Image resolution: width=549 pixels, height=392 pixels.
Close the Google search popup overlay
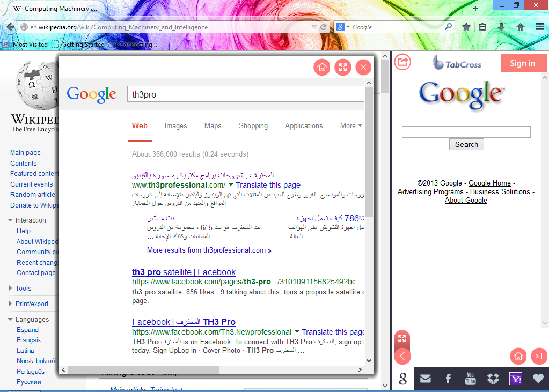(x=363, y=67)
